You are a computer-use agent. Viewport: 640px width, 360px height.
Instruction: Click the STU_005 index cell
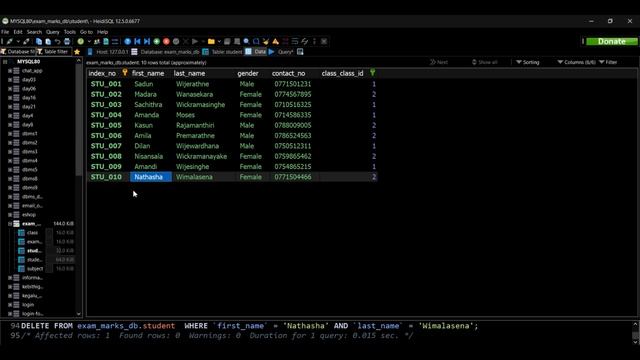(106, 125)
